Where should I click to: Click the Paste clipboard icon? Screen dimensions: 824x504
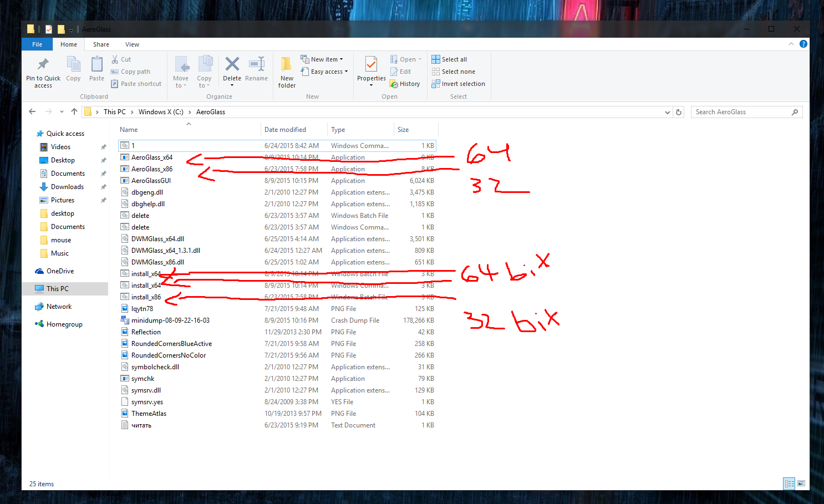pos(96,64)
